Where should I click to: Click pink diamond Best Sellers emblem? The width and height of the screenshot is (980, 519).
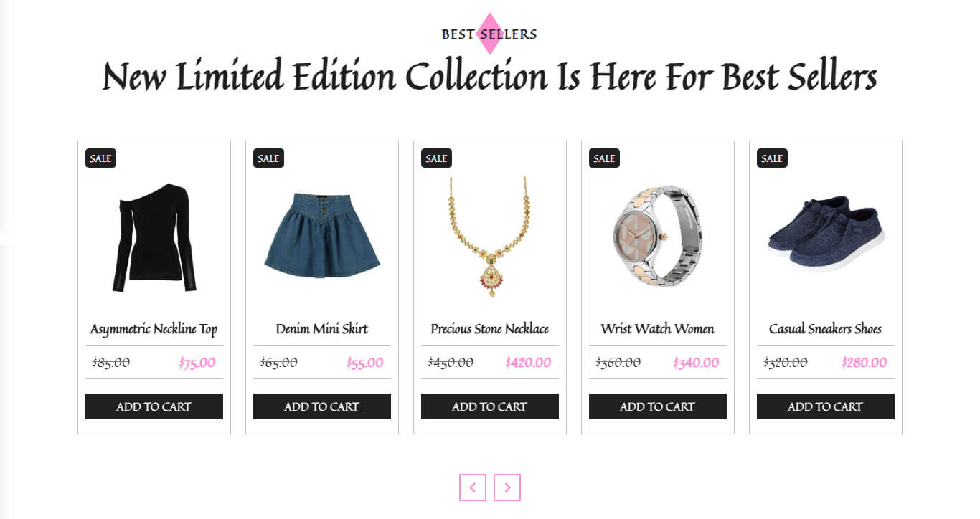point(489,34)
